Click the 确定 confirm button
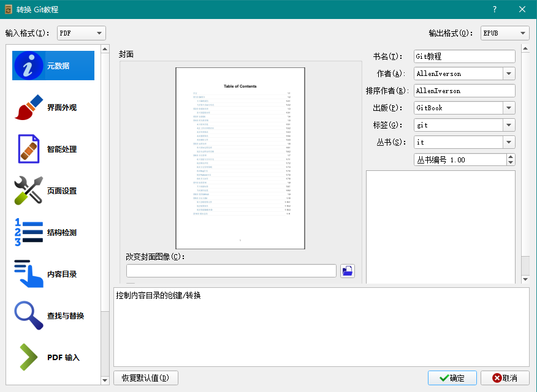The image size is (537, 392). pos(452,378)
